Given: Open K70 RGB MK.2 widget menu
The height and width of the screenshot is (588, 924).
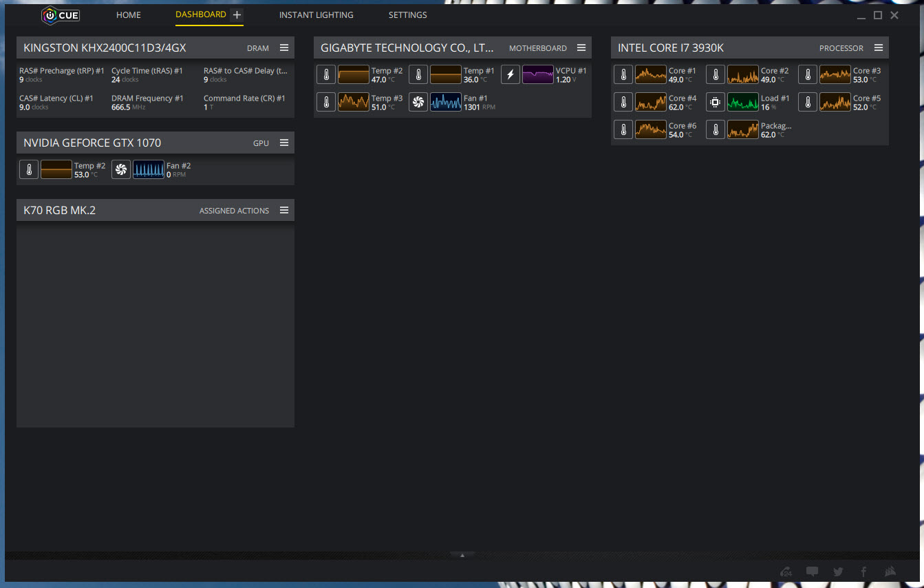Looking at the screenshot, I should tap(284, 210).
